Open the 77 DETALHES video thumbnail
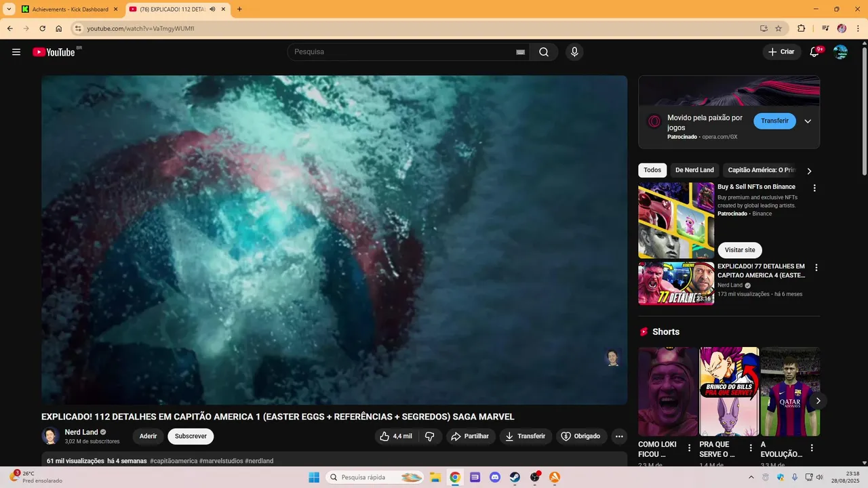 (676, 283)
